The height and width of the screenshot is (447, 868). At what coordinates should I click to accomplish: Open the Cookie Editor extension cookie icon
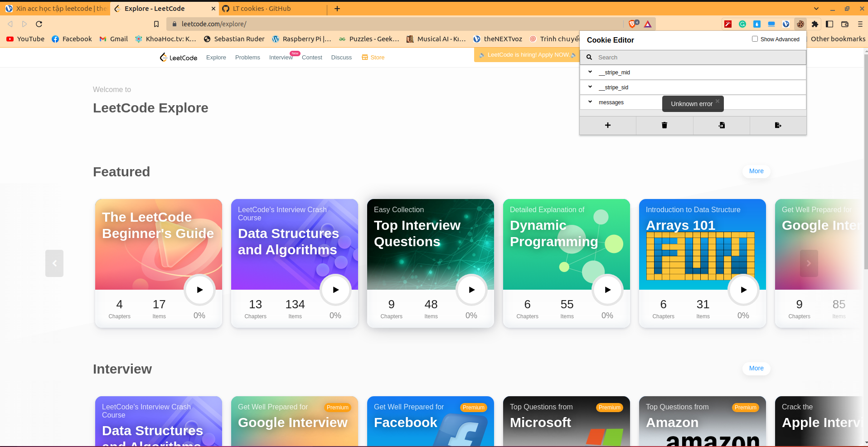point(800,24)
